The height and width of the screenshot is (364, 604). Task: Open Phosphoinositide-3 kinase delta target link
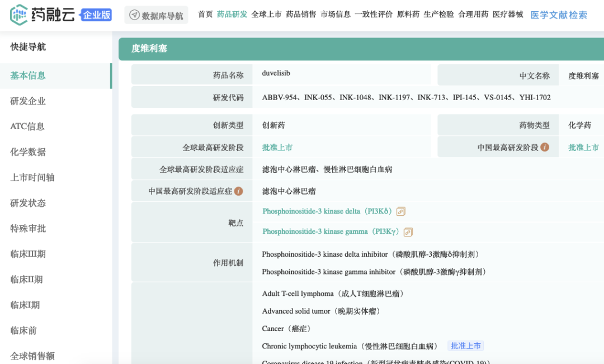coord(327,211)
